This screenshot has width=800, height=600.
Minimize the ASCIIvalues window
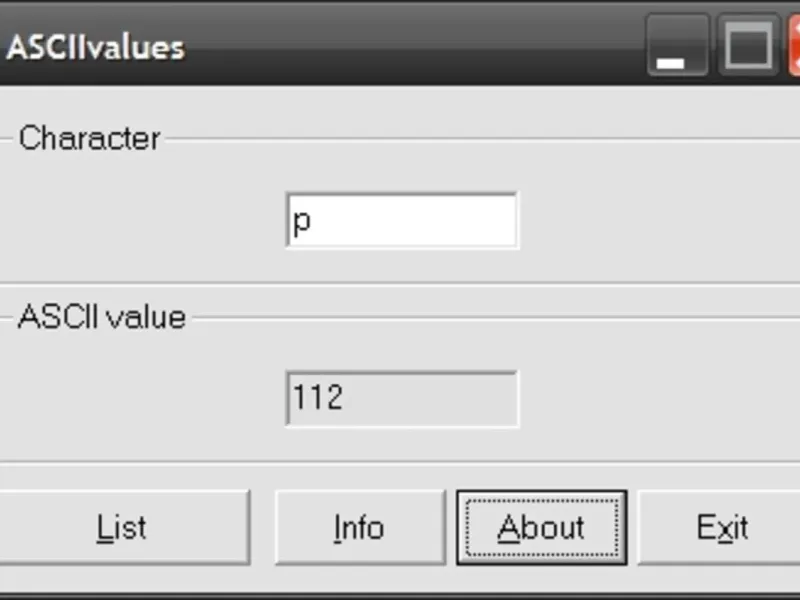pos(677,46)
